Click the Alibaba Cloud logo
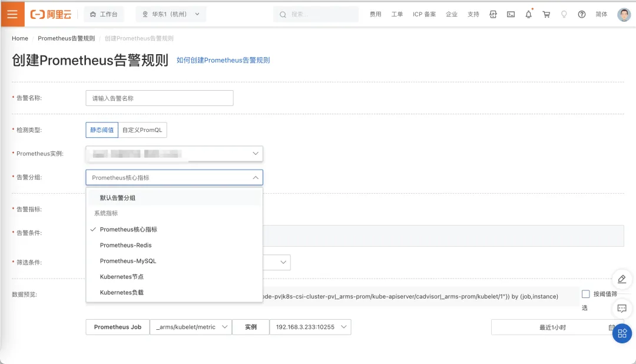Viewport: 636px width, 364px height. (x=51, y=14)
